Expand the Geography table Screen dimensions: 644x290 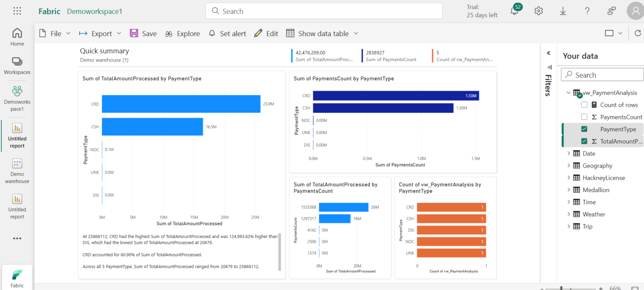tap(569, 166)
